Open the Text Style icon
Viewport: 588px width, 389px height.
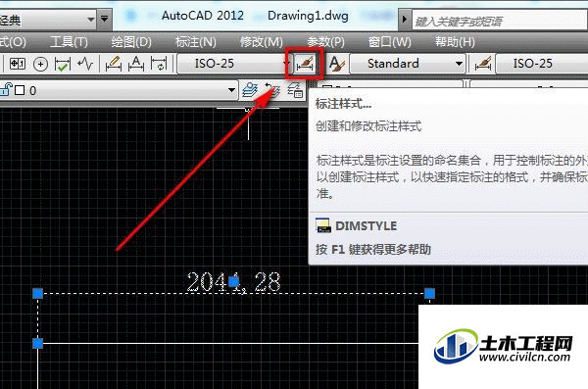point(337,64)
